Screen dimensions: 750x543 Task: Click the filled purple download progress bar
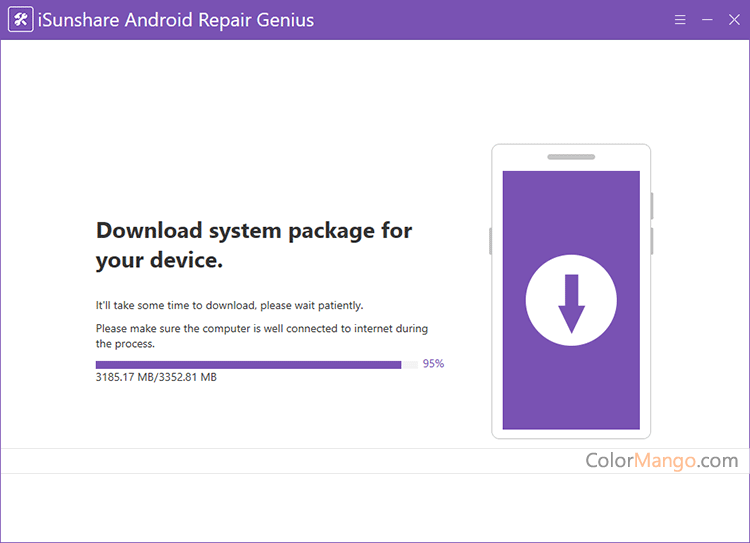point(248,365)
